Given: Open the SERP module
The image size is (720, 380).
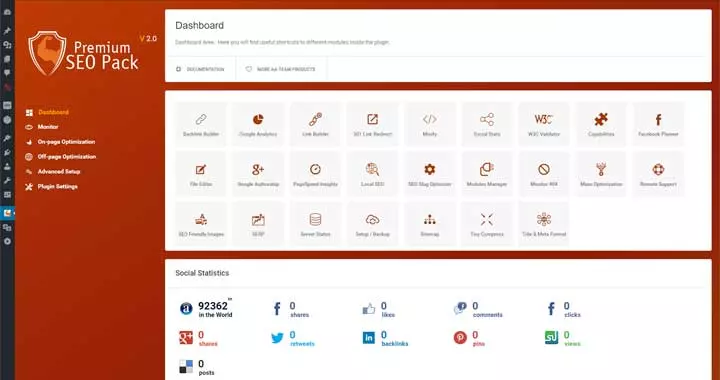Looking at the screenshot, I should [258, 224].
